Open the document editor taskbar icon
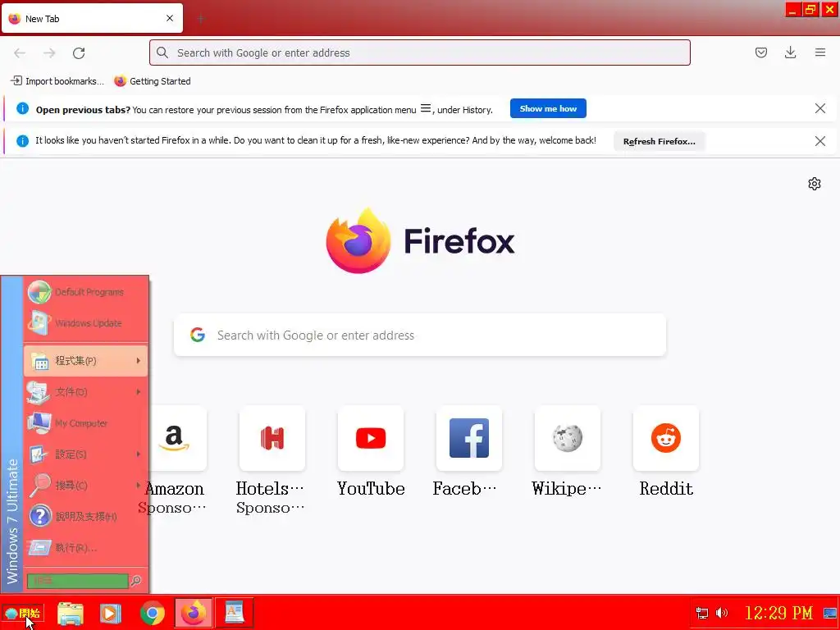840x630 pixels. click(234, 613)
